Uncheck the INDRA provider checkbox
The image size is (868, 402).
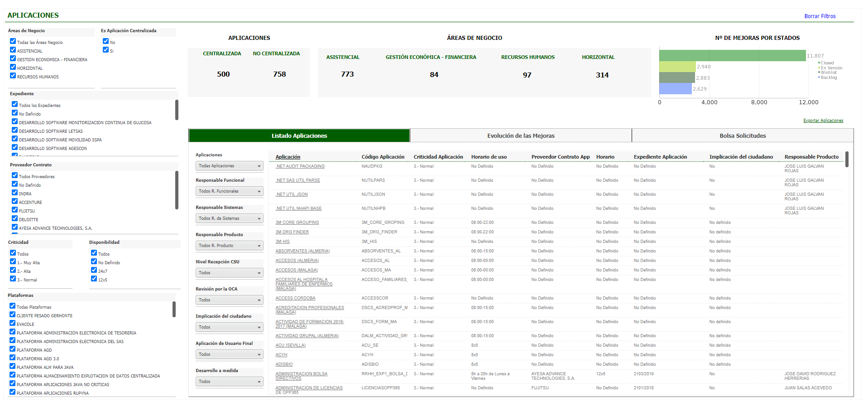14,193
